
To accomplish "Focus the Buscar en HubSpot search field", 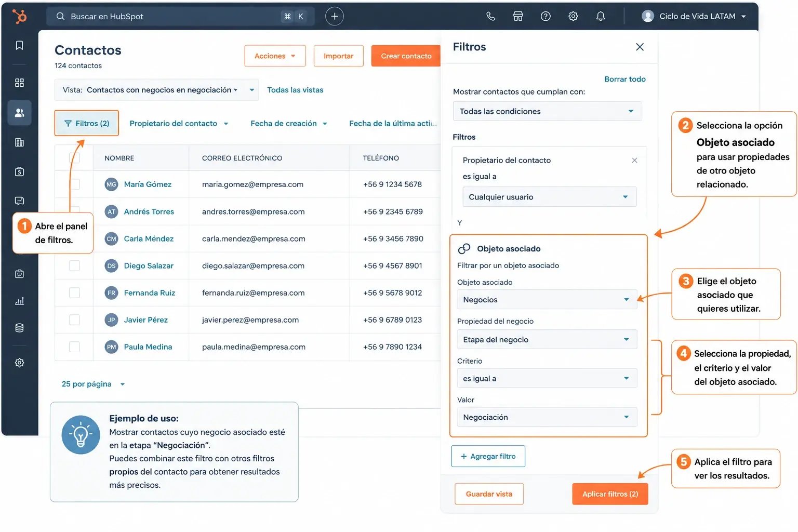I will pos(180,16).
